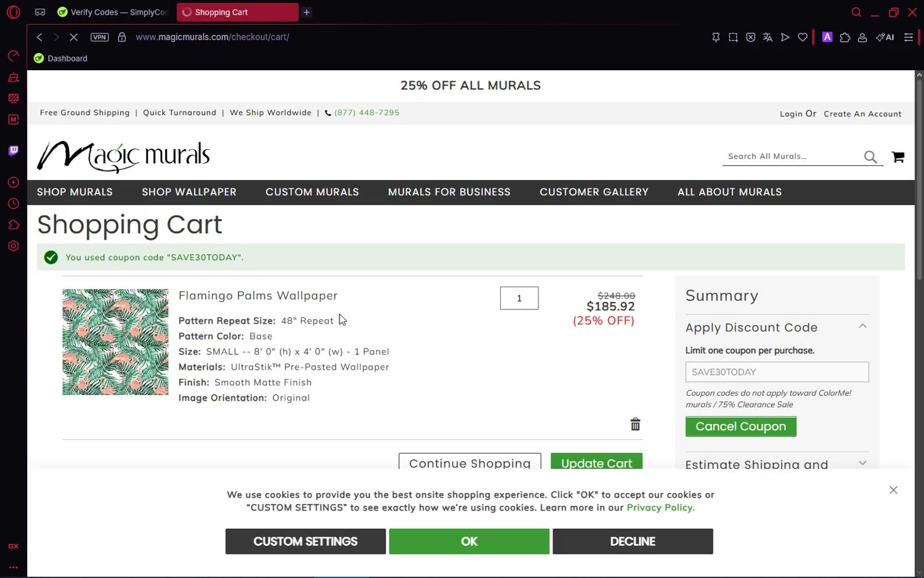Decline cookies
Viewport: 924px width, 578px height.
pyautogui.click(x=633, y=541)
